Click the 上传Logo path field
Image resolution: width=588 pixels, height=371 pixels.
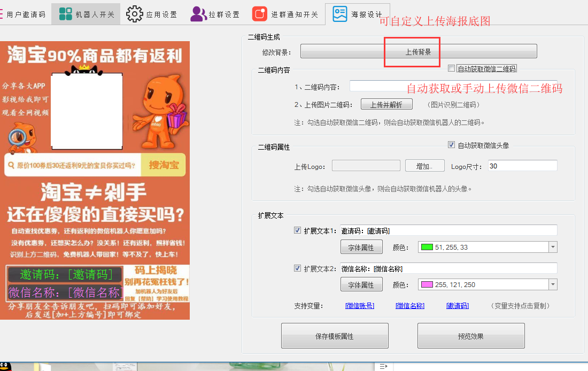click(366, 165)
